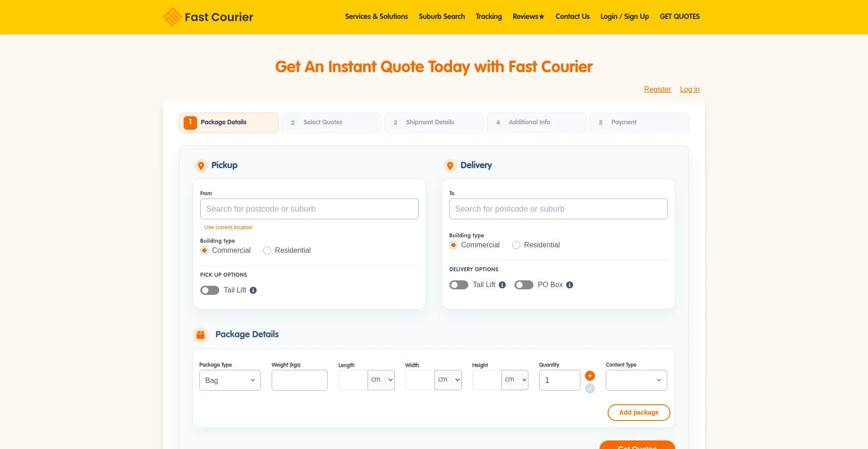Open Services & Solutions menu
868x449 pixels.
[x=377, y=17]
